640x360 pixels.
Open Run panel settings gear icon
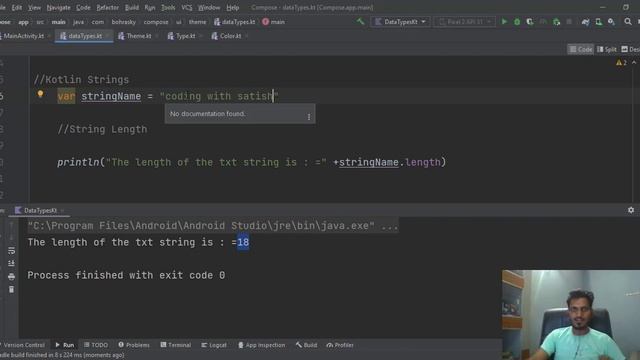(x=631, y=210)
